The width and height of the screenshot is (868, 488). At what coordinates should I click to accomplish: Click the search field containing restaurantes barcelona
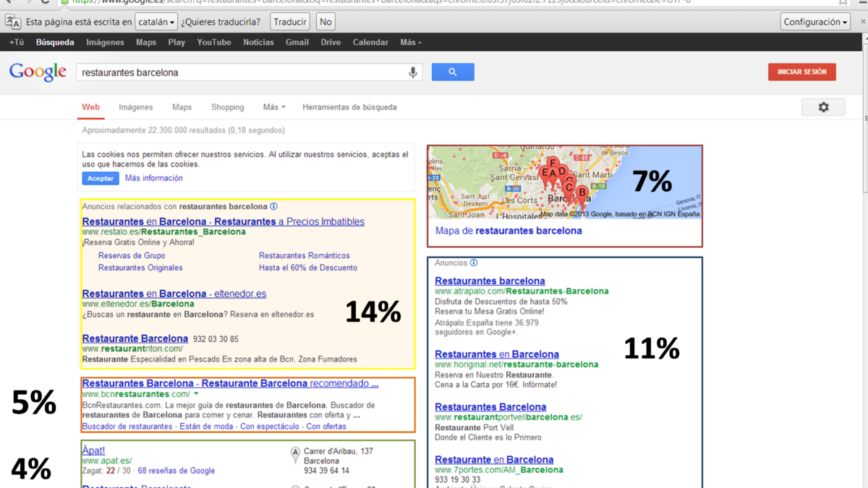point(242,72)
